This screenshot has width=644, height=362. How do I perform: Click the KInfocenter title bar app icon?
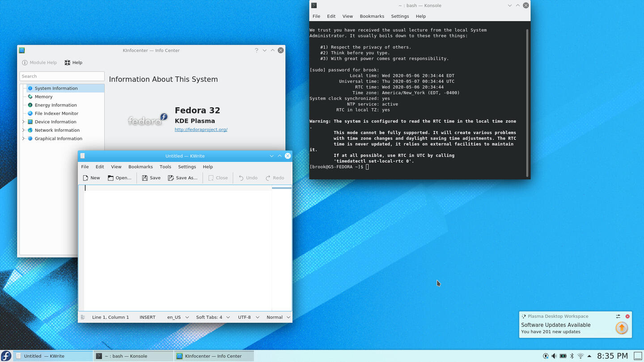coord(22,51)
